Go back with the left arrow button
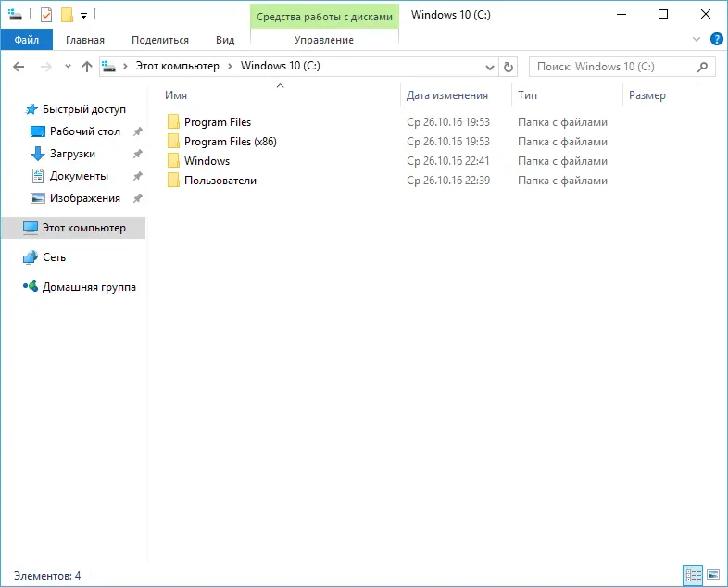The width and height of the screenshot is (728, 587). [x=19, y=67]
